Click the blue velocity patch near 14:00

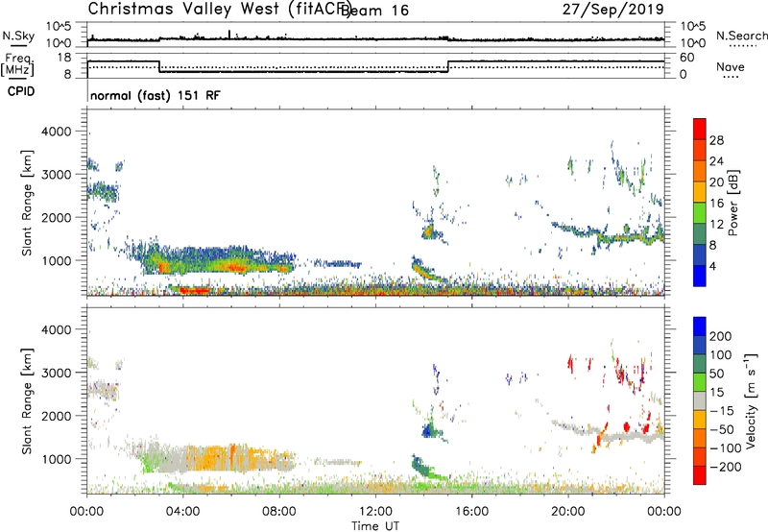(x=428, y=431)
